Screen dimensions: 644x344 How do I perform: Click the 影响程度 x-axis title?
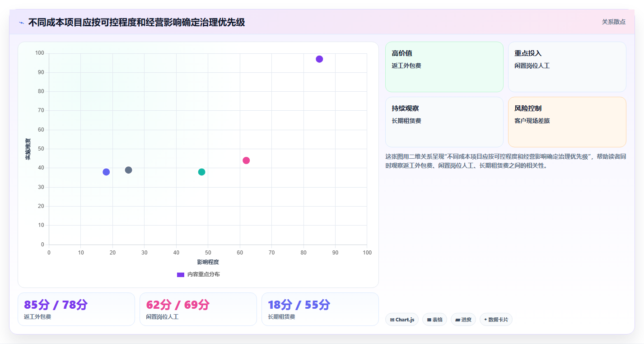coord(208,262)
